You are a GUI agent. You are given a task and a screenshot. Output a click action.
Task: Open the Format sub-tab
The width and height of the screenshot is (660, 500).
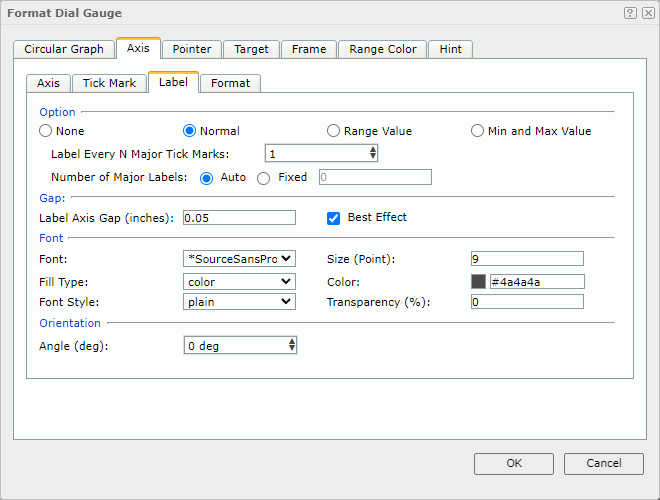(x=231, y=83)
